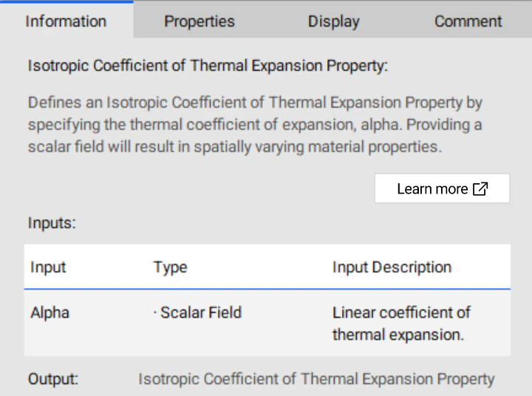Click the 'Linear coefficient of thermal expansion' description

401,324
